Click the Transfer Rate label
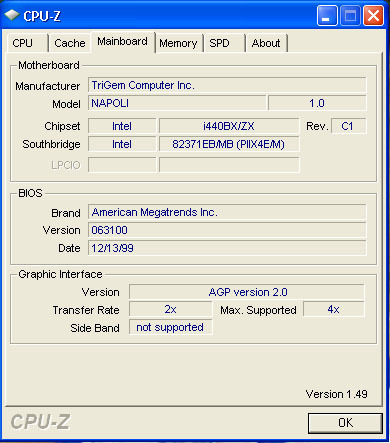The height and width of the screenshot is (443, 390). [x=86, y=310]
